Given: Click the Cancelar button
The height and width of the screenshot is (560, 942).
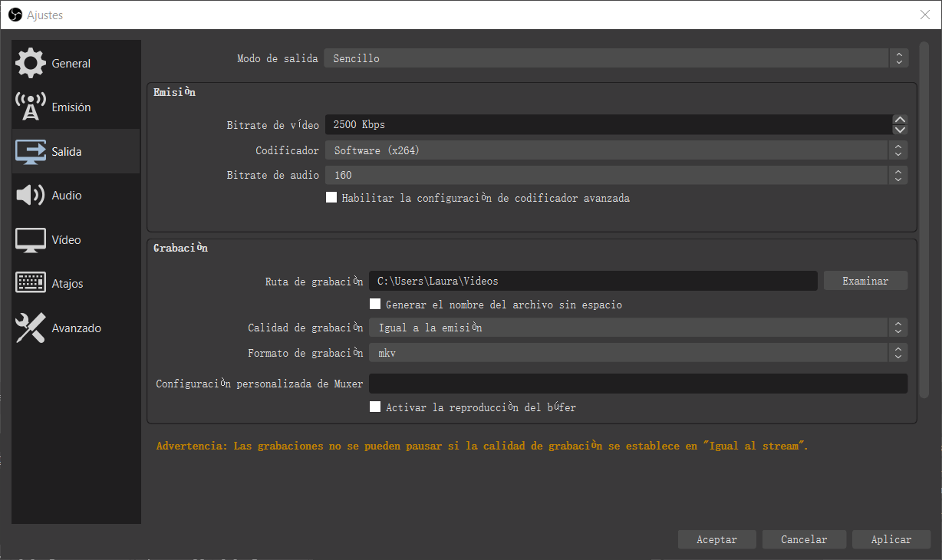Looking at the screenshot, I should click(804, 539).
